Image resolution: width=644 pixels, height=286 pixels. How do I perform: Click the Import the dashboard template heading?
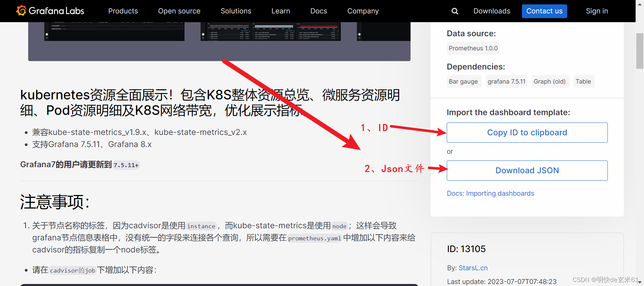point(508,112)
